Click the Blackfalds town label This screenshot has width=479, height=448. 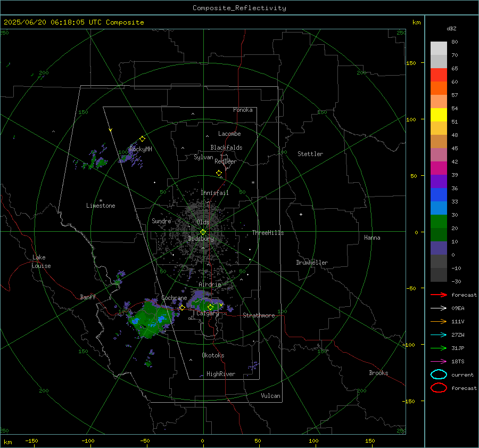[x=226, y=148]
